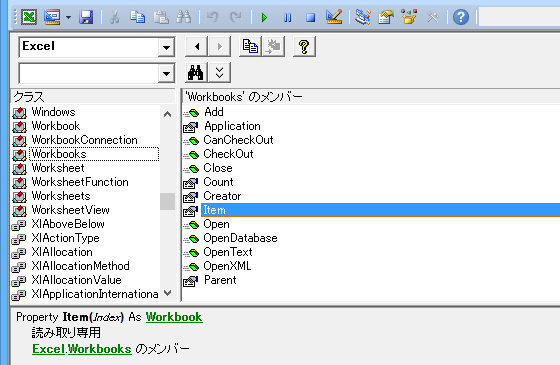Screen dimensions: 560x365
Task: Follow the Excel library link in details
Action: coord(49,349)
